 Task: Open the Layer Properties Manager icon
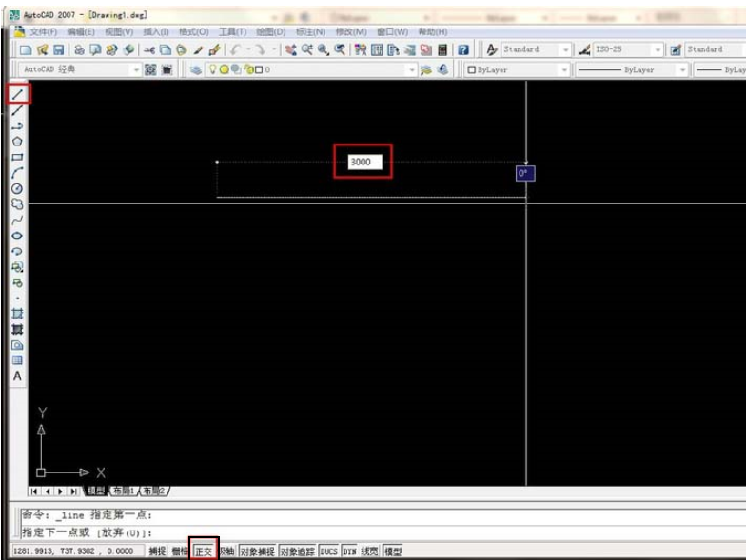click(196, 70)
